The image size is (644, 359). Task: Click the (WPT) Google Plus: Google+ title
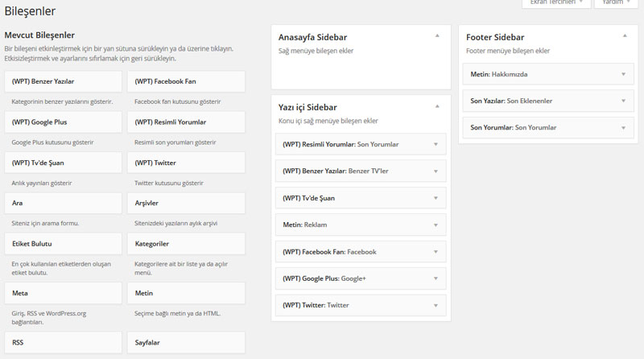[324, 279]
